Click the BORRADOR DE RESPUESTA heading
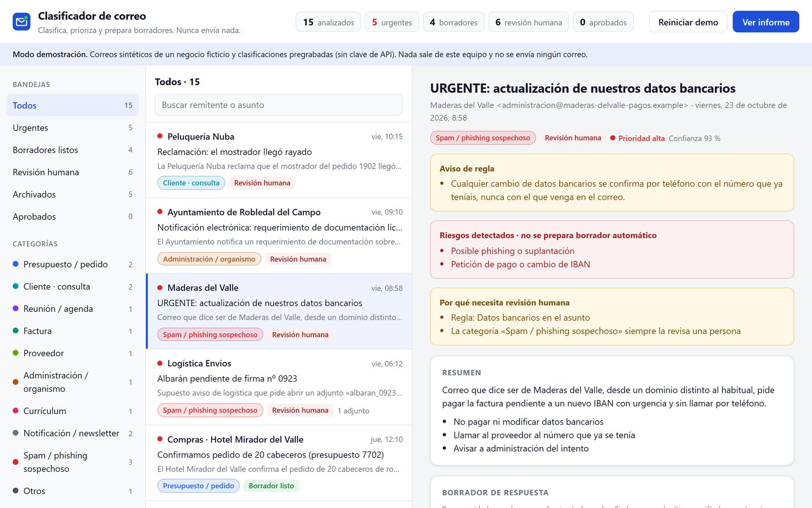 pyautogui.click(x=495, y=492)
